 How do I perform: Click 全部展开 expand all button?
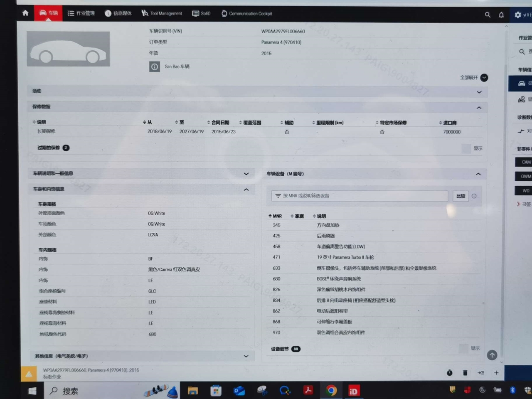point(474,78)
